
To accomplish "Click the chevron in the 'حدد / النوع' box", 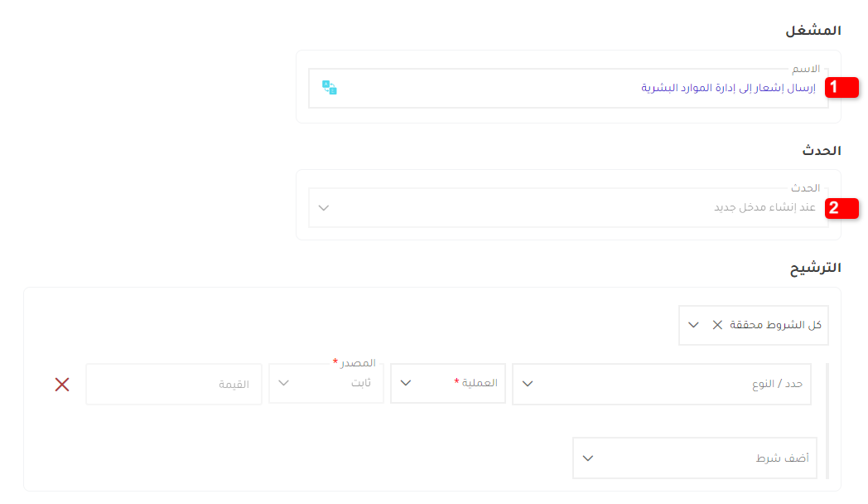I will (528, 384).
